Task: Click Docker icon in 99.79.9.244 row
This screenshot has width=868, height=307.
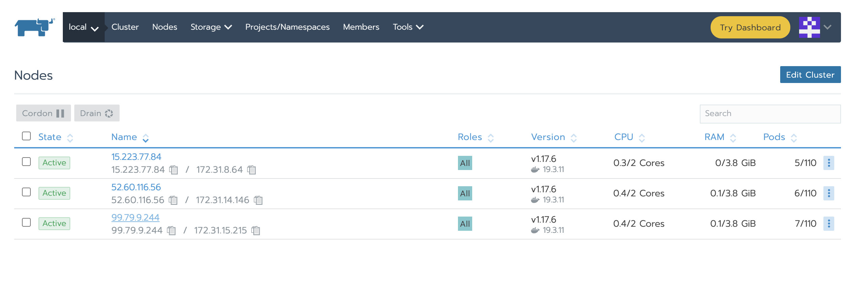Action: 535,230
